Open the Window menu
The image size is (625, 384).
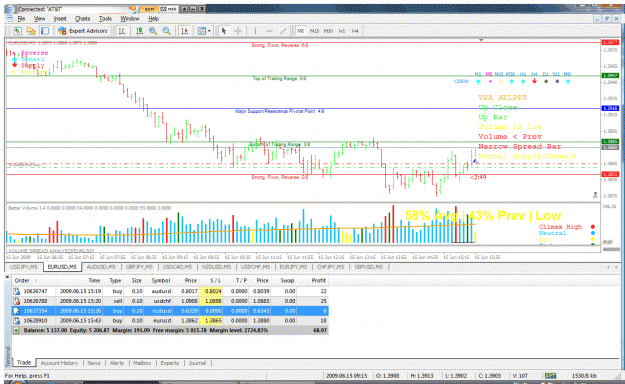(130, 18)
